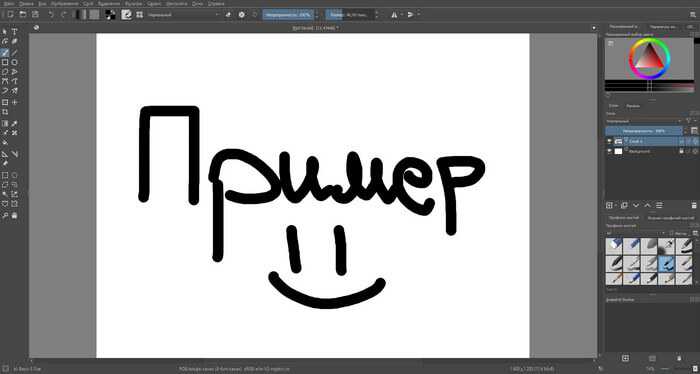Screen dimensions: 700x374
Task: Open the first menu bar item
Action: 7,3
